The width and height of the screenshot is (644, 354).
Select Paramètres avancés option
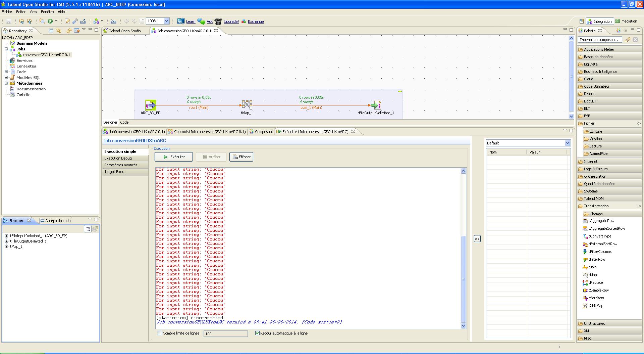tap(125, 165)
